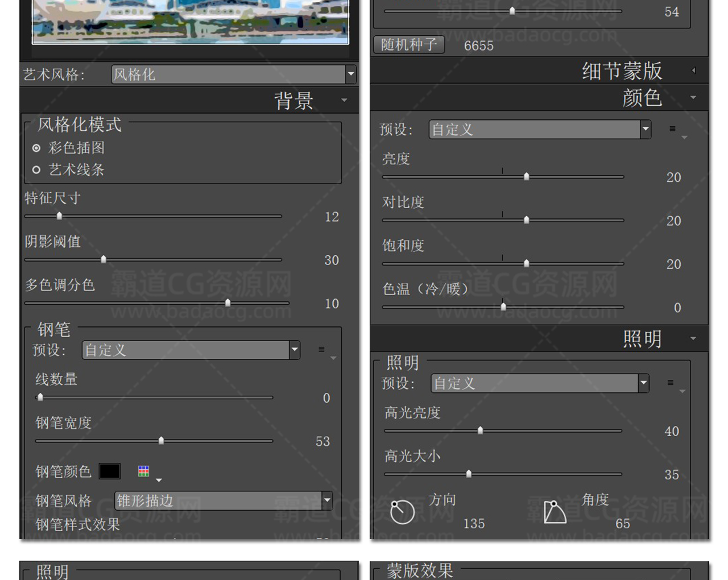
Task: Click the 颜色 section header
Action: pyautogui.click(x=642, y=98)
